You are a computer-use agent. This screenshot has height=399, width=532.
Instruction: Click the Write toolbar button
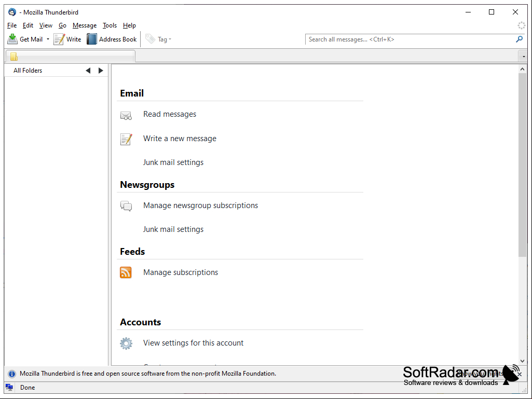67,39
